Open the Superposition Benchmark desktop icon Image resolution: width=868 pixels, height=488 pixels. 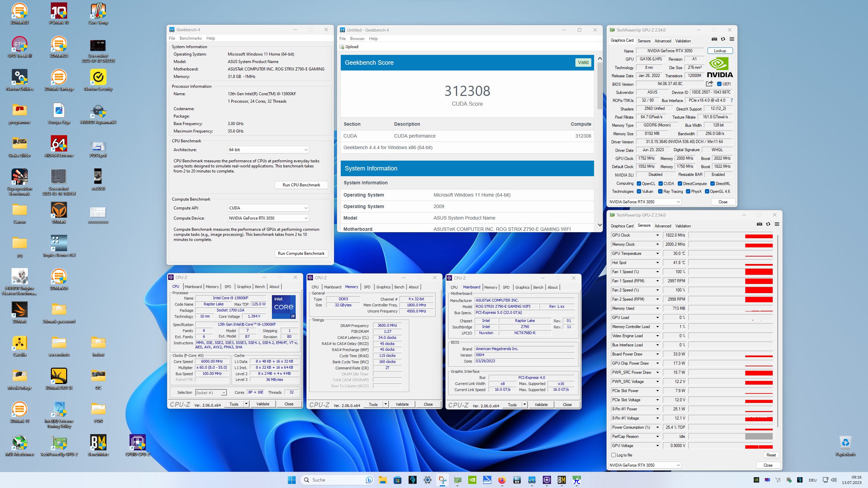pyautogui.click(x=19, y=182)
